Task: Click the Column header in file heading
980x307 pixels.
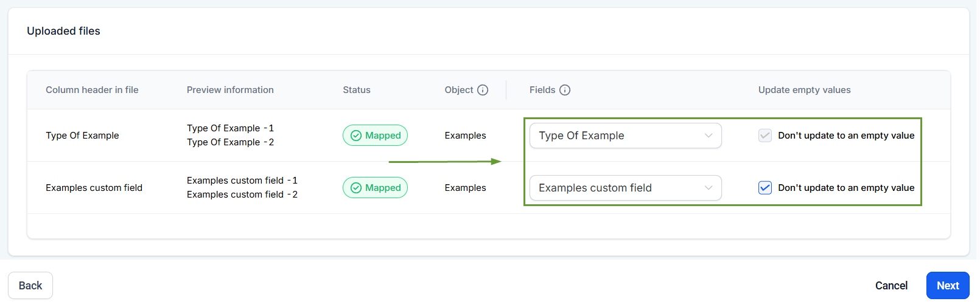Action: [92, 90]
